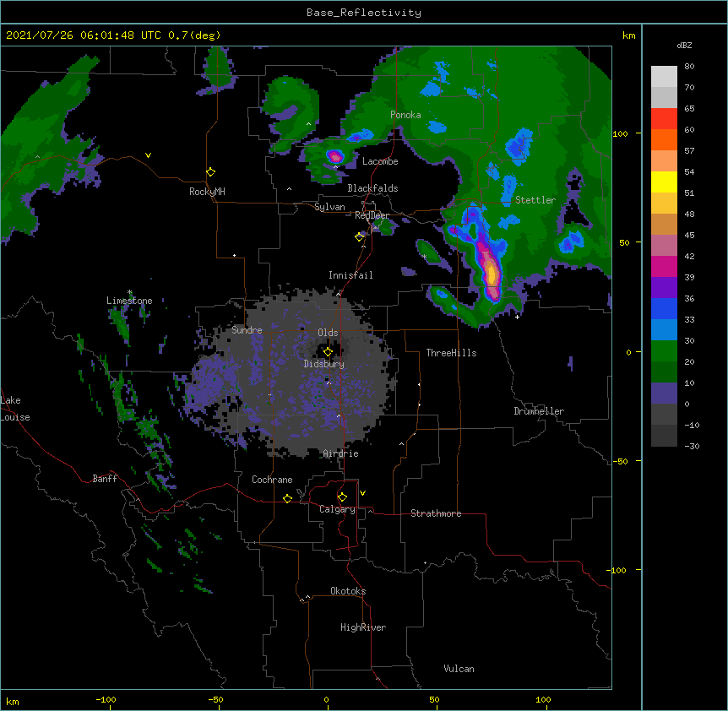
Task: Click the Ponoka city label
Action: (405, 115)
